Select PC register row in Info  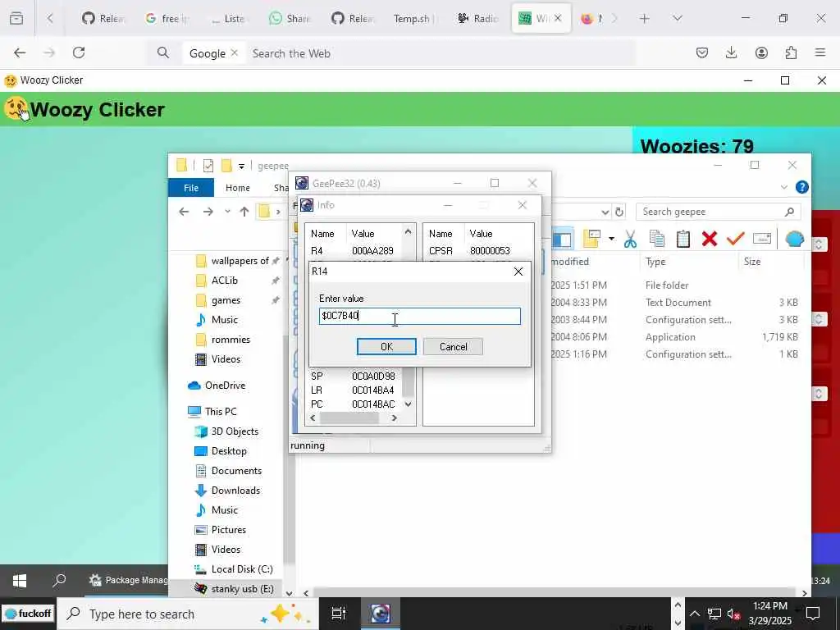tap(354, 404)
